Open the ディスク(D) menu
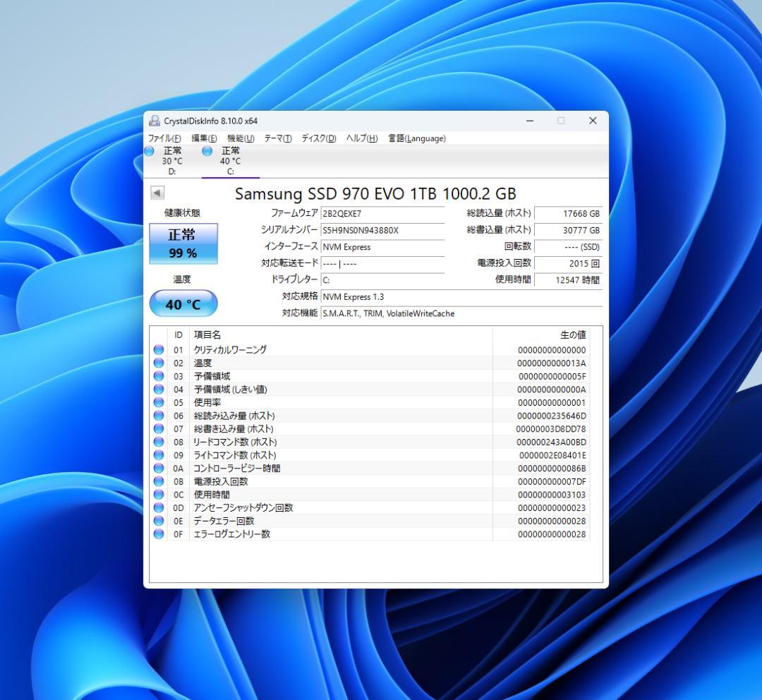This screenshot has width=762, height=700. (x=319, y=138)
